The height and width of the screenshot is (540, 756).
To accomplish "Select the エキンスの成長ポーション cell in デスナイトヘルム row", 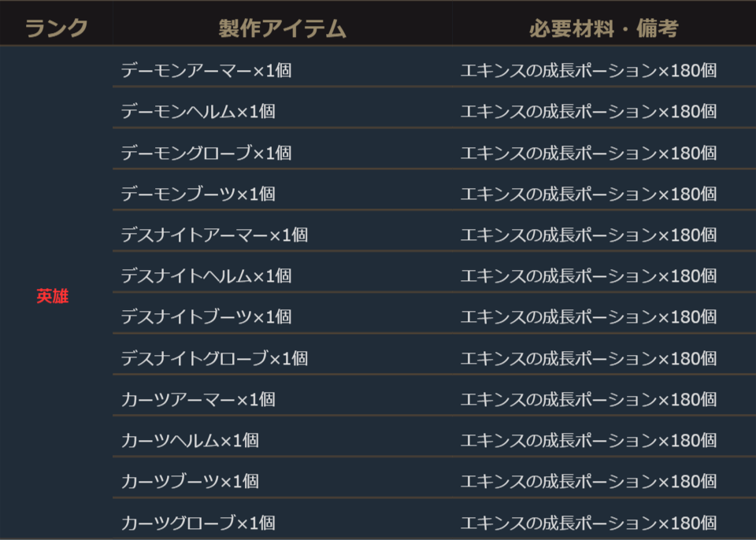I will [x=588, y=276].
